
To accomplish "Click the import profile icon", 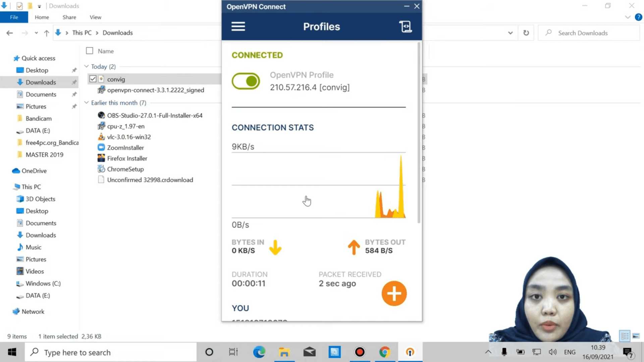I will [x=405, y=26].
